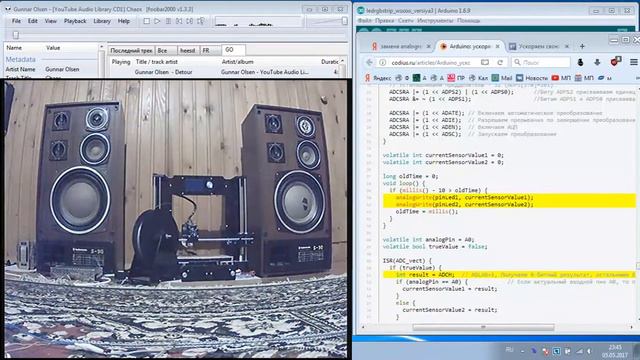Switch to the 'Последний трек' playlist tab

point(131,50)
